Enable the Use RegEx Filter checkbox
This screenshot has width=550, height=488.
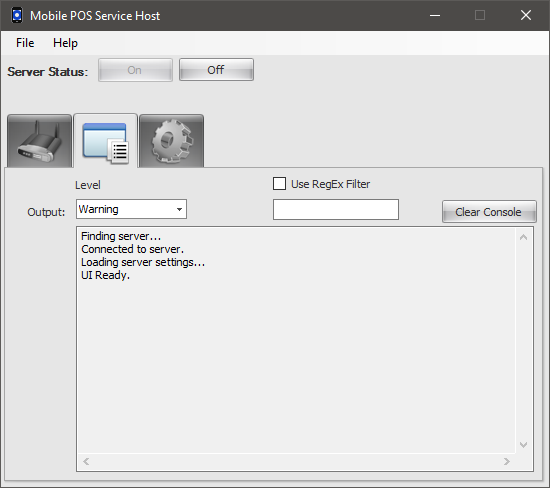[279, 183]
